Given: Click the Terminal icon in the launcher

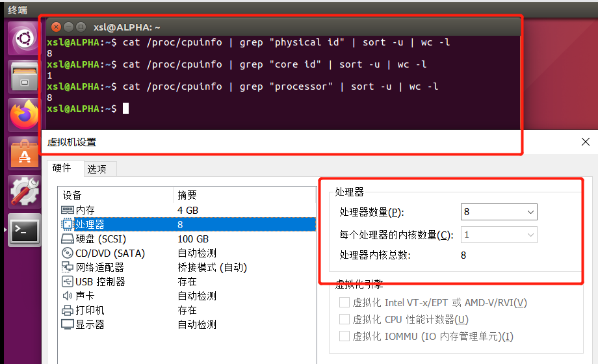Looking at the screenshot, I should point(24,230).
